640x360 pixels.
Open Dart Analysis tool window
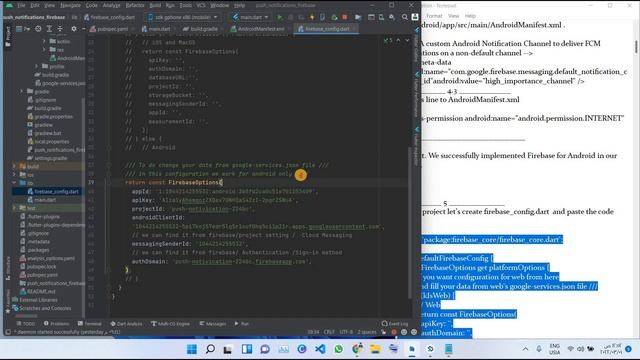(127, 324)
